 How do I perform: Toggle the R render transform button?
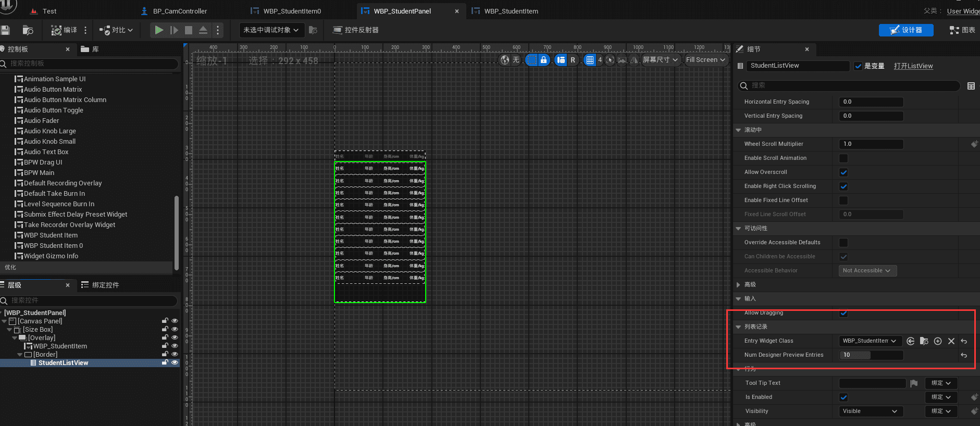click(x=573, y=60)
